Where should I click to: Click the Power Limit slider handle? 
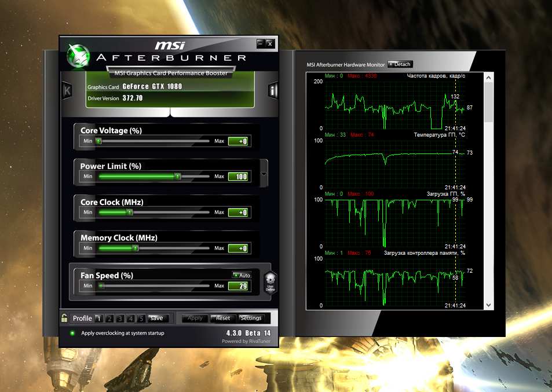coord(178,176)
